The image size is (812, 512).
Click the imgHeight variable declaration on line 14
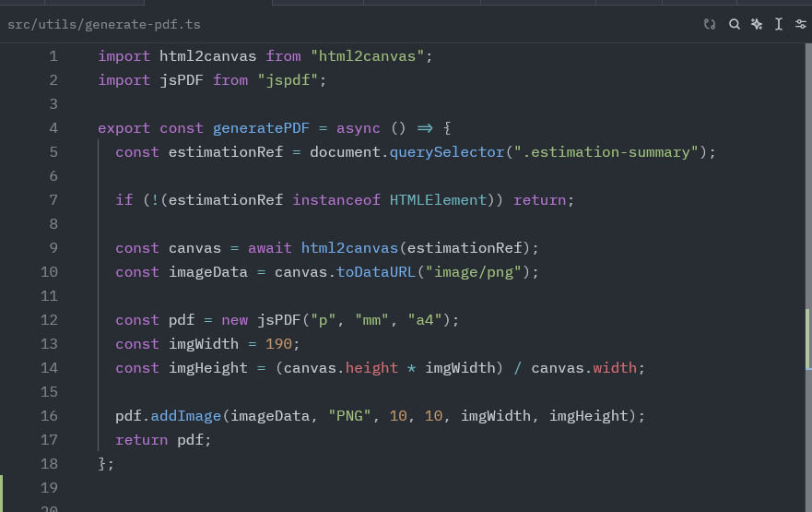pyautogui.click(x=208, y=368)
